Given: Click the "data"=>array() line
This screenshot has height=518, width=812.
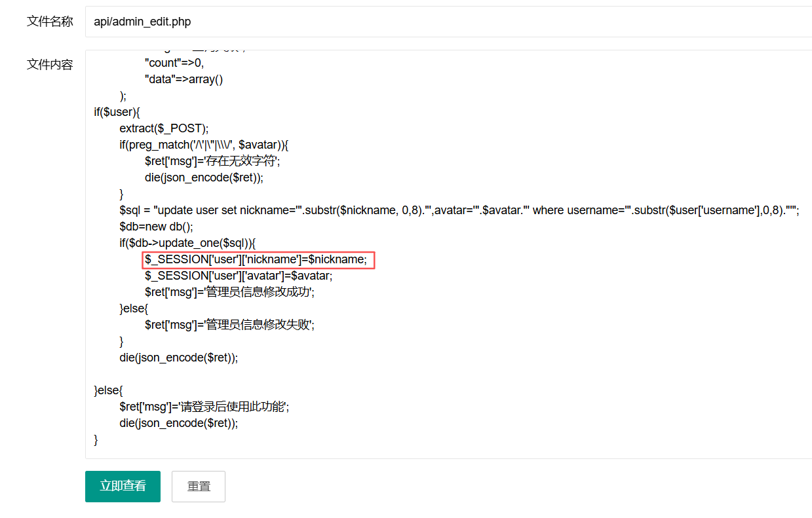Looking at the screenshot, I should click(184, 79).
